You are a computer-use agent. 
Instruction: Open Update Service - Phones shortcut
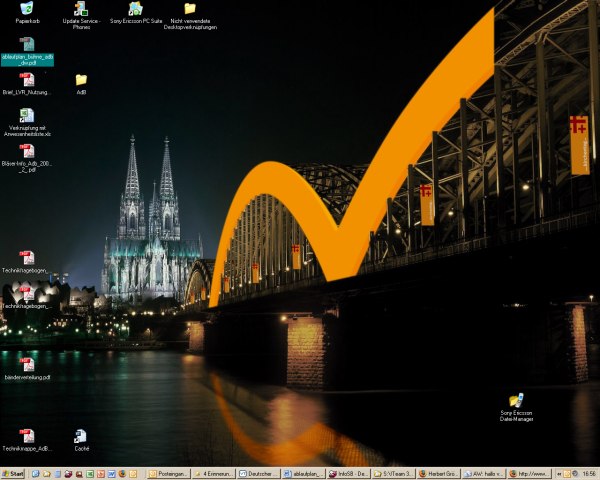(81, 9)
